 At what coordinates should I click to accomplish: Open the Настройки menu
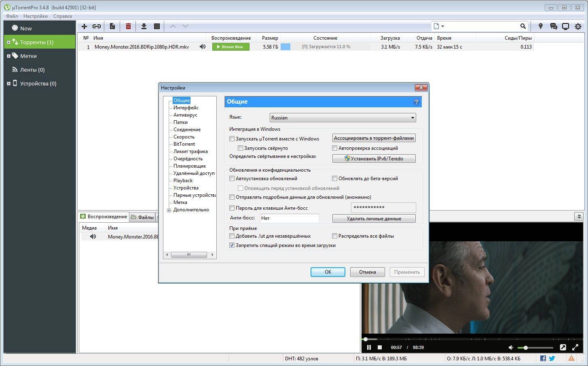(35, 16)
